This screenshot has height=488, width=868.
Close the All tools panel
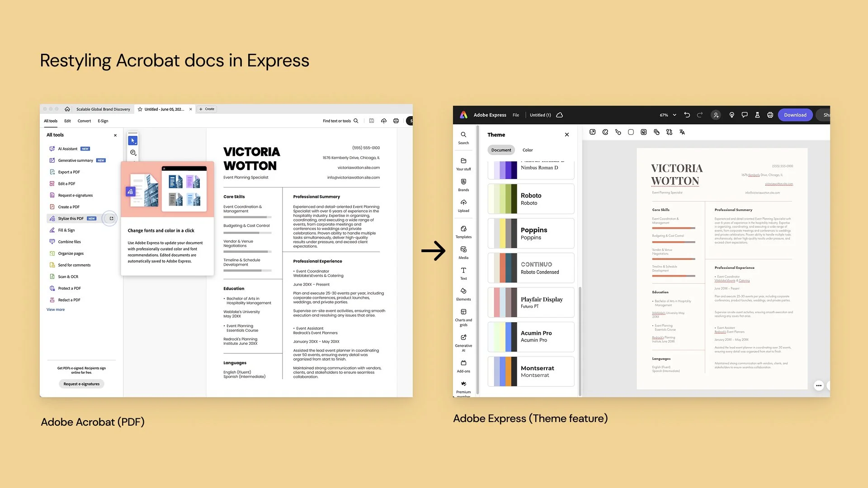pos(115,135)
